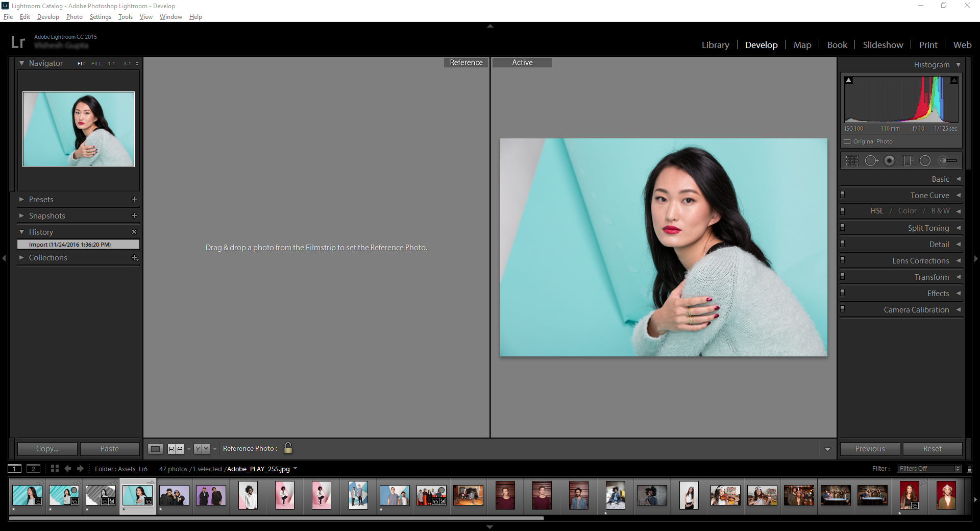This screenshot has width=980, height=531.
Task: Select the Adobe_PLAY_255 thumbnail in the filmstrip
Action: pos(137,494)
